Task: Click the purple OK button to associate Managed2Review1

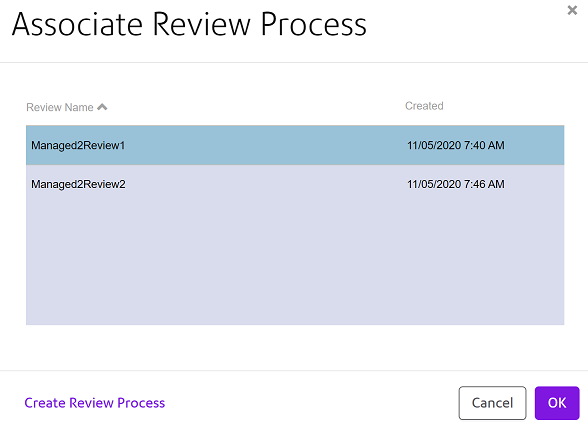Action: click(x=557, y=403)
